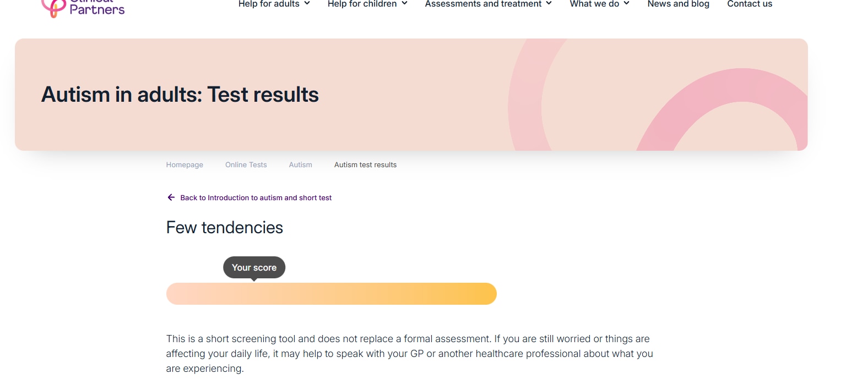Screen dimensions: 868x390
Task: Expand the chevron beside Help for adults
Action: (x=307, y=3)
